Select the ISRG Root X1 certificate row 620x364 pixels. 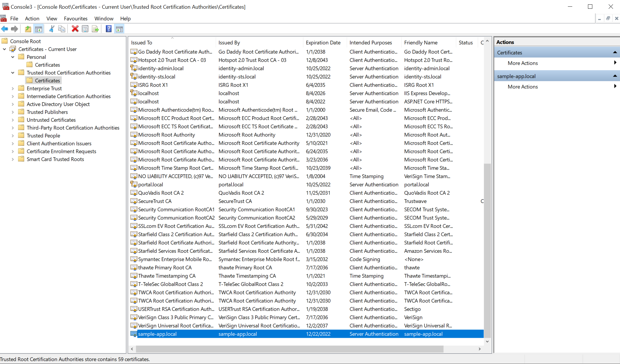[153, 85]
